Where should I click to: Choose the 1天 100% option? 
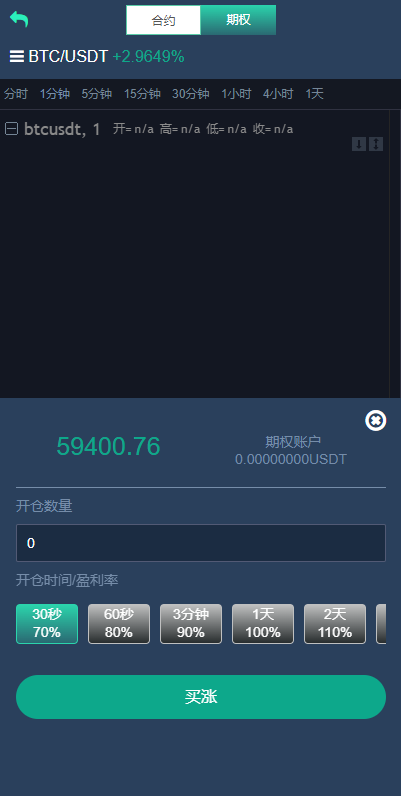263,624
